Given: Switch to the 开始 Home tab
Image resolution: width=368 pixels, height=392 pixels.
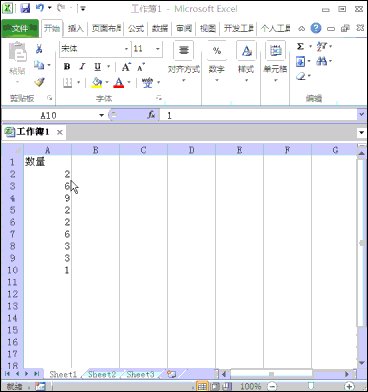Looking at the screenshot, I should click(x=52, y=28).
